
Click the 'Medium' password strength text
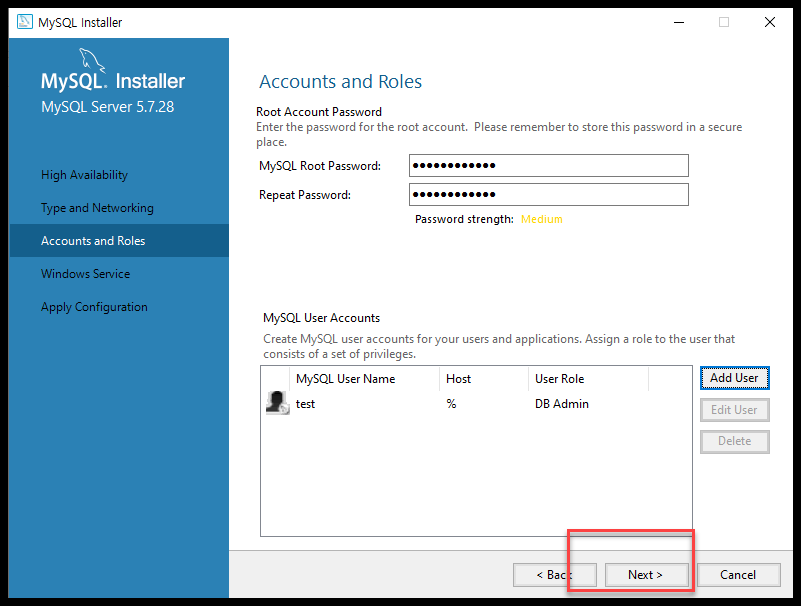click(541, 219)
